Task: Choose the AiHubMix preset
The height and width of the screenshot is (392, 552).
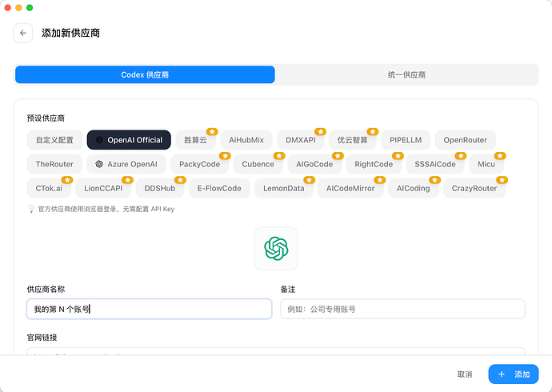Action: 246,140
